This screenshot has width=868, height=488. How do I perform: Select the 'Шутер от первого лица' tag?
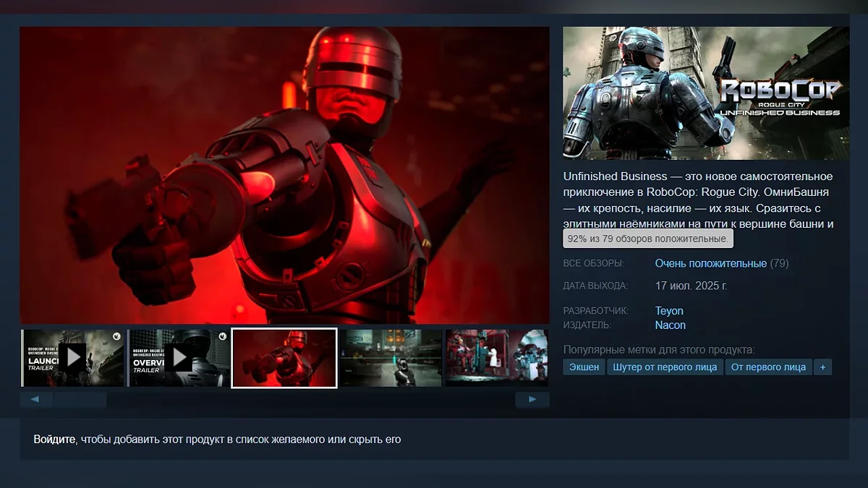(665, 367)
